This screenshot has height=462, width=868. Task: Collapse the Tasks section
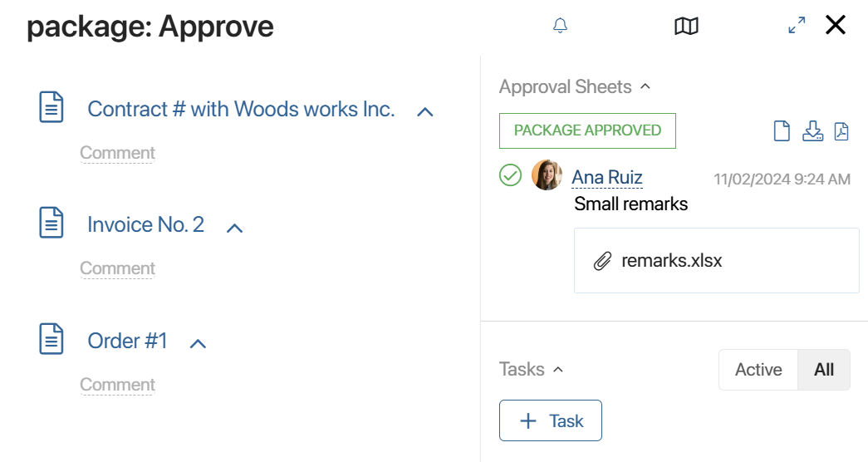click(x=558, y=369)
